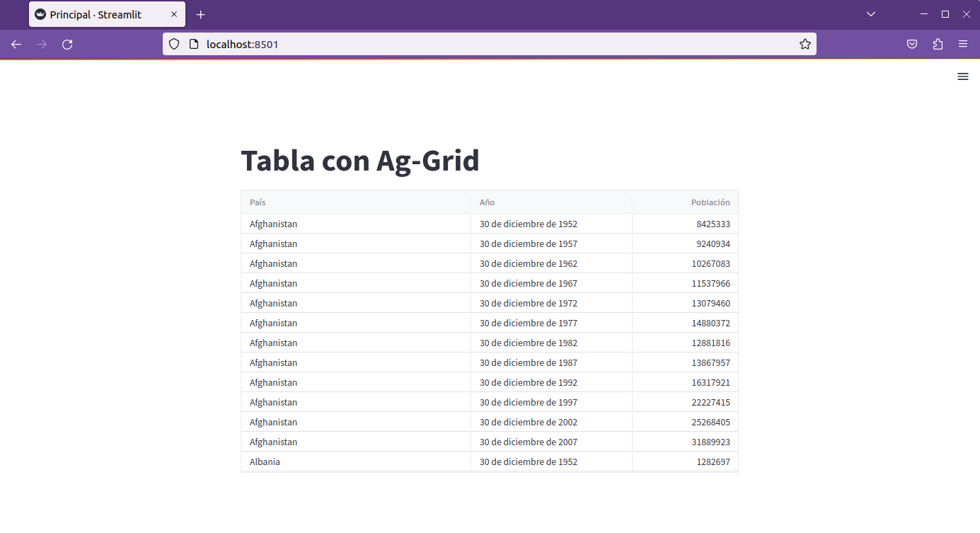Open the Streamlit hamburger menu
Screen dimensions: 980x533
[x=962, y=76]
